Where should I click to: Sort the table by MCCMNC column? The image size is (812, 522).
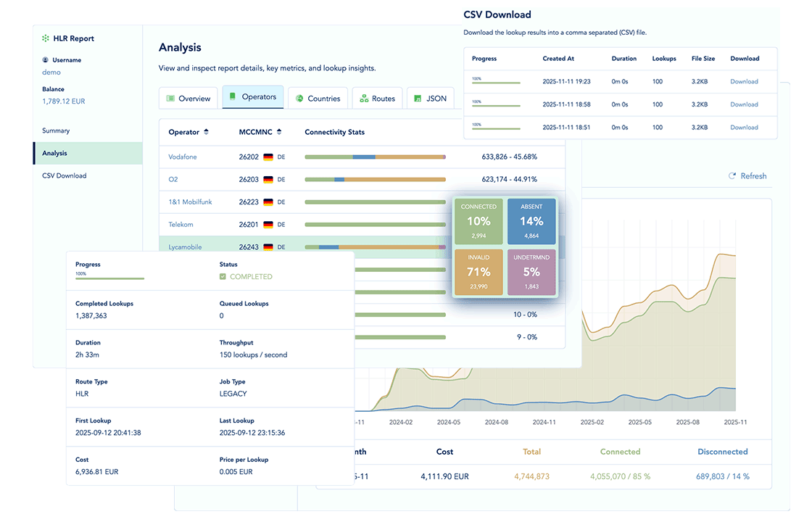279,132
